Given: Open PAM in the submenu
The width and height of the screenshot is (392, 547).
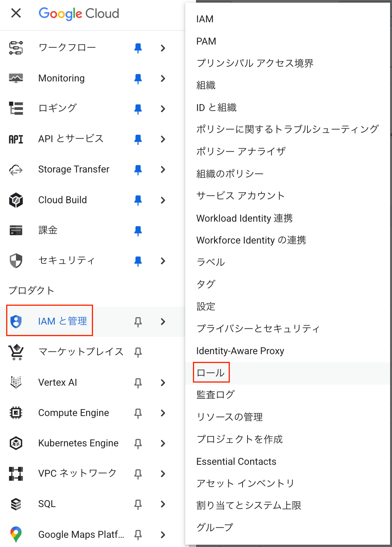Looking at the screenshot, I should pos(206,41).
